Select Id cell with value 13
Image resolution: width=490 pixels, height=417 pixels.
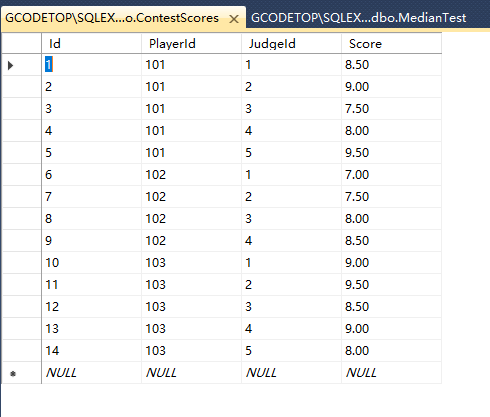[92, 329]
